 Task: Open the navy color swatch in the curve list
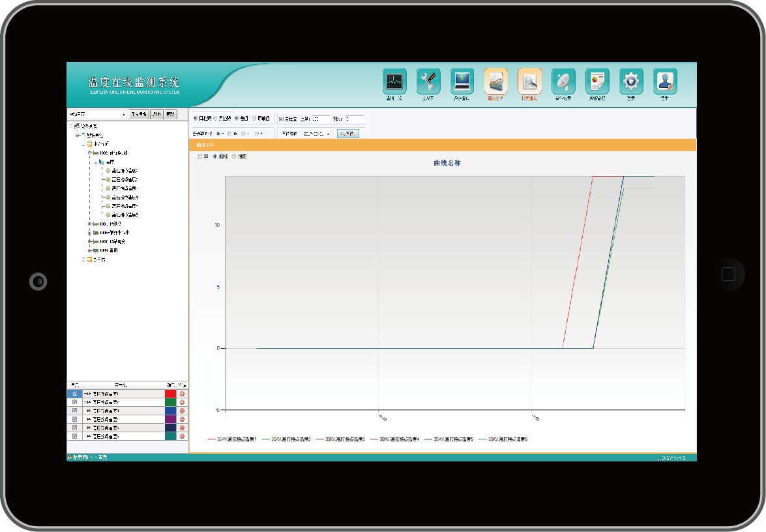tap(171, 428)
